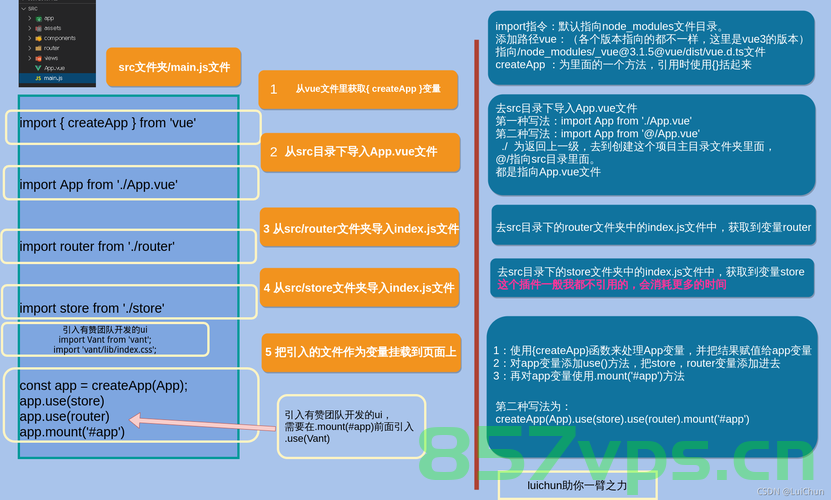Screen dimensions: 831x500
Task: Select the views folder name
Action: (x=51, y=58)
